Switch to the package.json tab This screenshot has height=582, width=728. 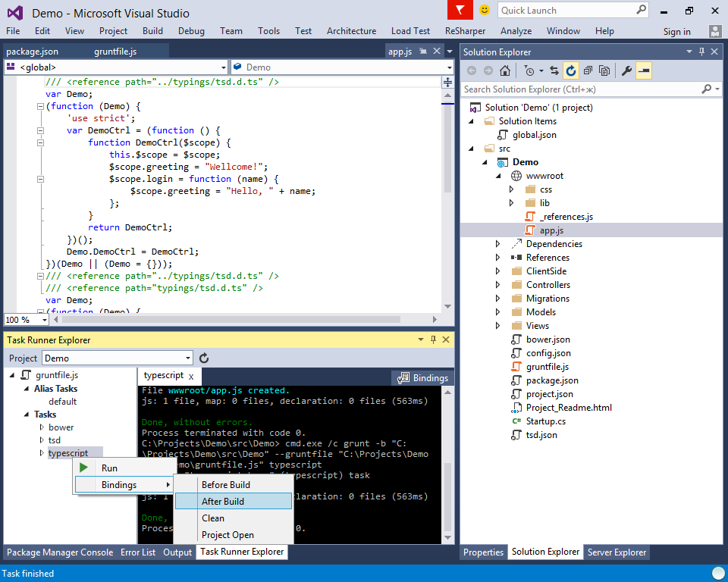[32, 53]
